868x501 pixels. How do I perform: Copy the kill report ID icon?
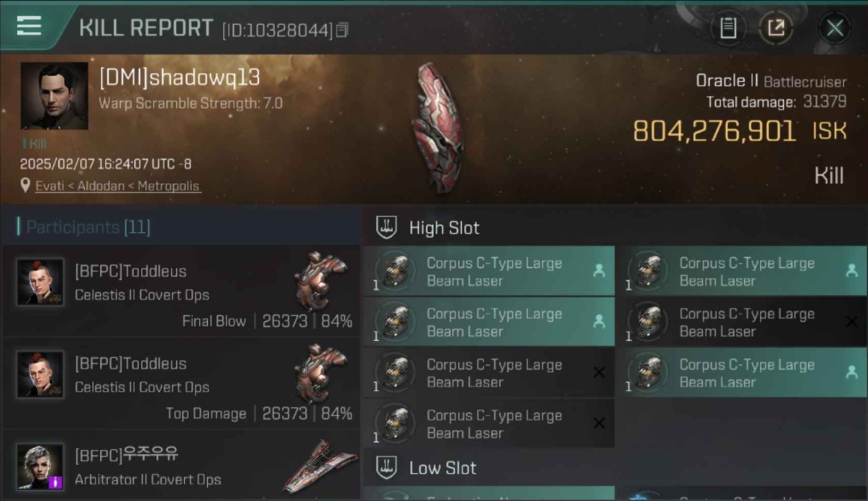point(342,30)
